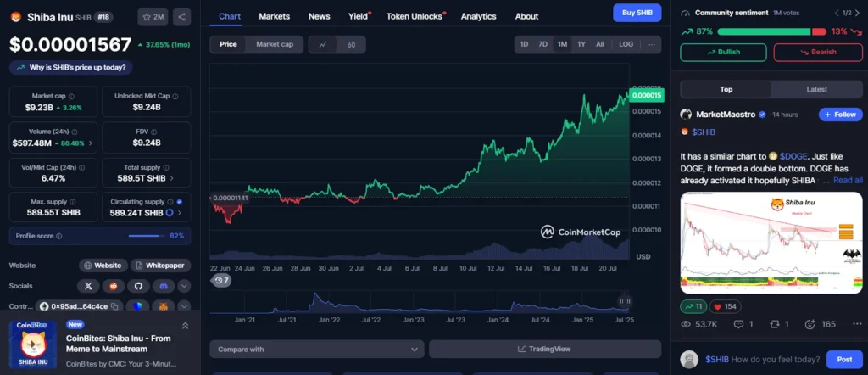This screenshot has width=868, height=375.
Task: Go to previous community sentiment page arrow
Action: pos(837,13)
